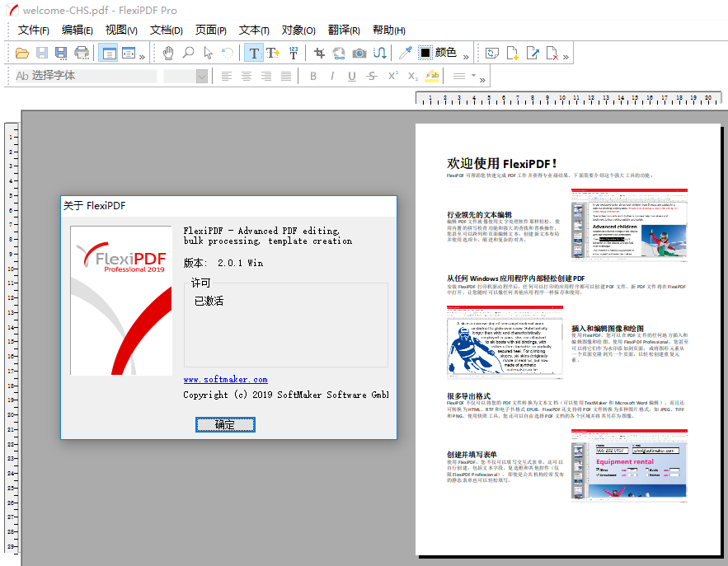Screen dimensions: 728x566
Task: Switch to fit page view mode
Action: [109, 53]
